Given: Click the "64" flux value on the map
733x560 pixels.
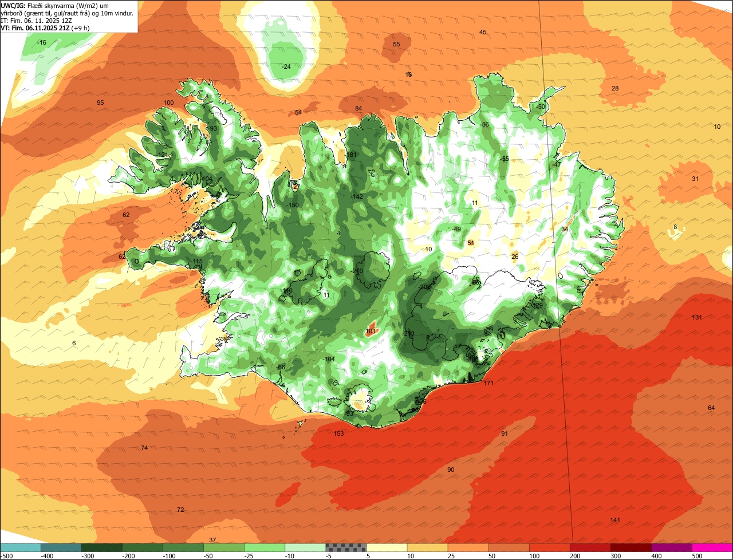Looking at the screenshot, I should [711, 408].
